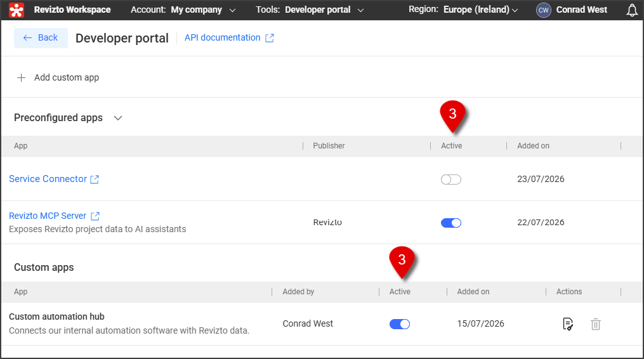Click 'Exposes Revizto project data' description
644x359 pixels.
click(x=97, y=229)
